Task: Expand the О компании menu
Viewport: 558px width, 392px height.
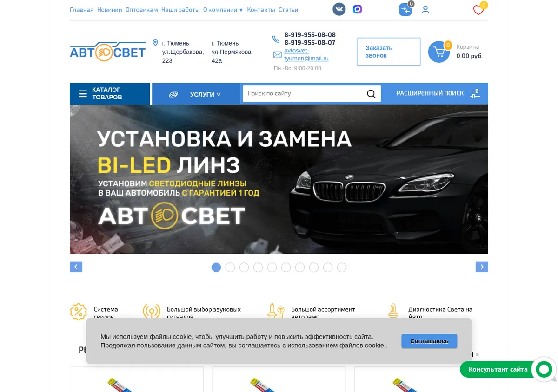Action: pos(223,10)
